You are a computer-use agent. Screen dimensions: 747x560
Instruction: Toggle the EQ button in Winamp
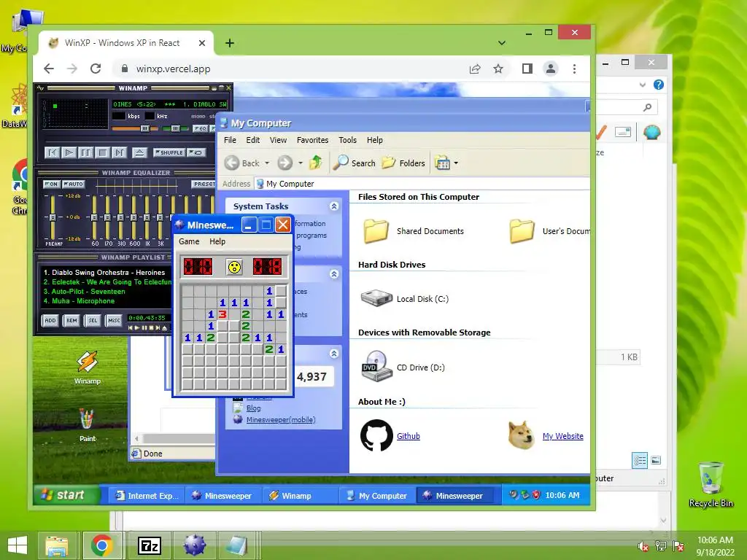[x=200, y=128]
